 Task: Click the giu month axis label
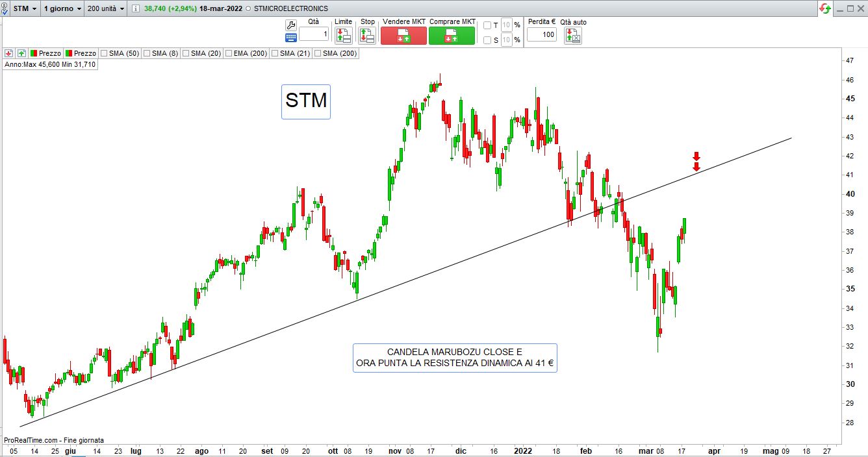[x=71, y=450]
